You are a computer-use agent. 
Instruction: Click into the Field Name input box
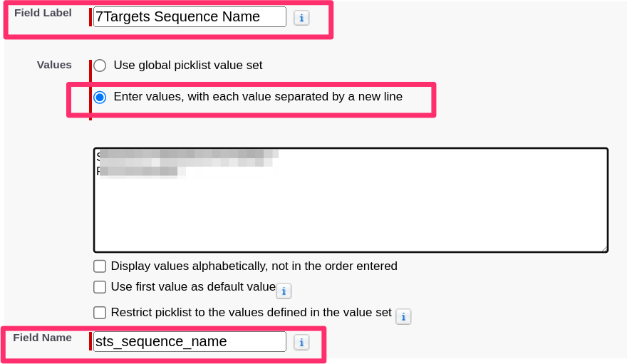point(190,342)
